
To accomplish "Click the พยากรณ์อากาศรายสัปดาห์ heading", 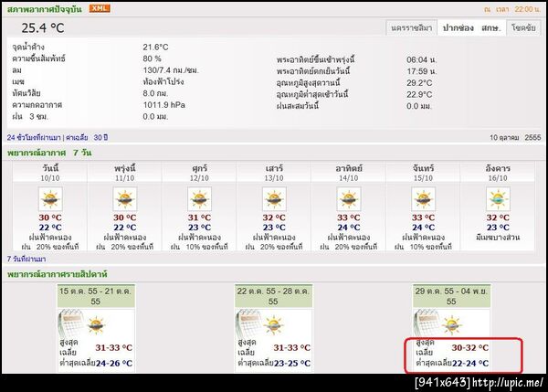I will pos(58,274).
